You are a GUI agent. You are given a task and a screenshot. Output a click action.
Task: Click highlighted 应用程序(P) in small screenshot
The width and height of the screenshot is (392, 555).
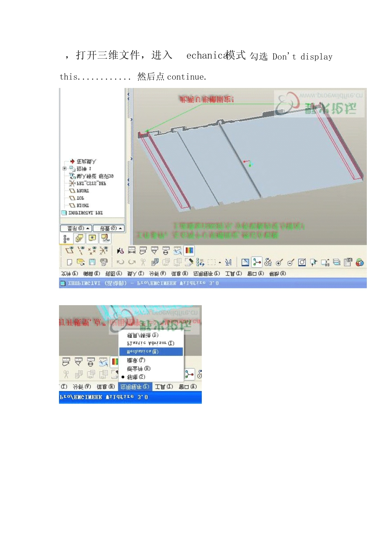coord(135,387)
